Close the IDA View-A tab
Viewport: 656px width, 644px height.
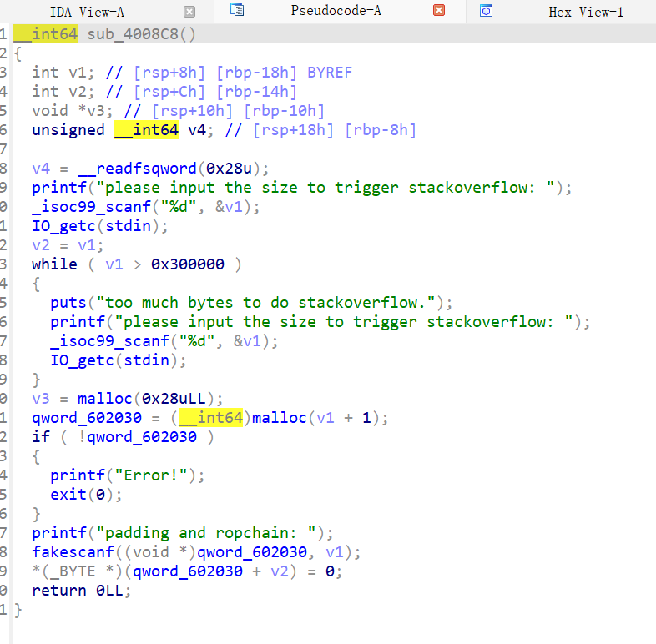point(189,12)
